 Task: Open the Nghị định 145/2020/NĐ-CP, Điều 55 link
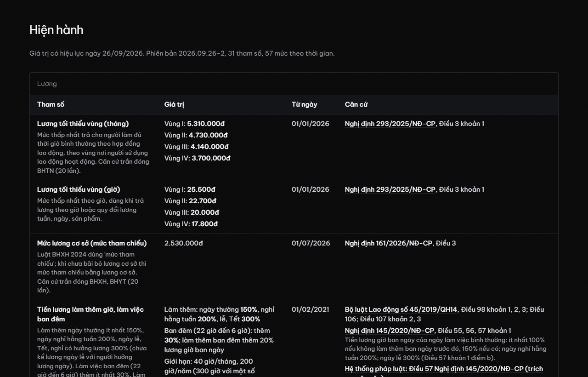click(x=390, y=331)
